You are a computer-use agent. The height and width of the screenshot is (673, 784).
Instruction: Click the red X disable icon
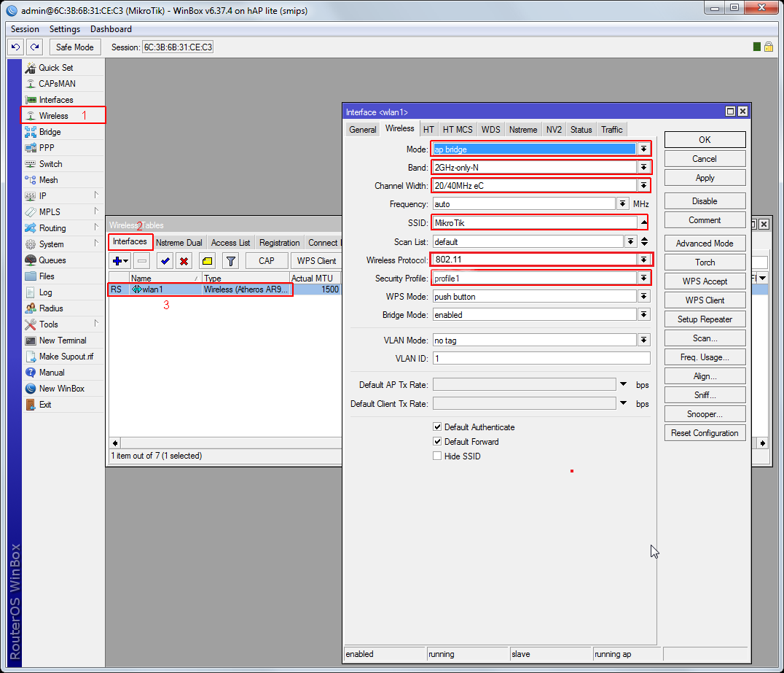coord(184,260)
